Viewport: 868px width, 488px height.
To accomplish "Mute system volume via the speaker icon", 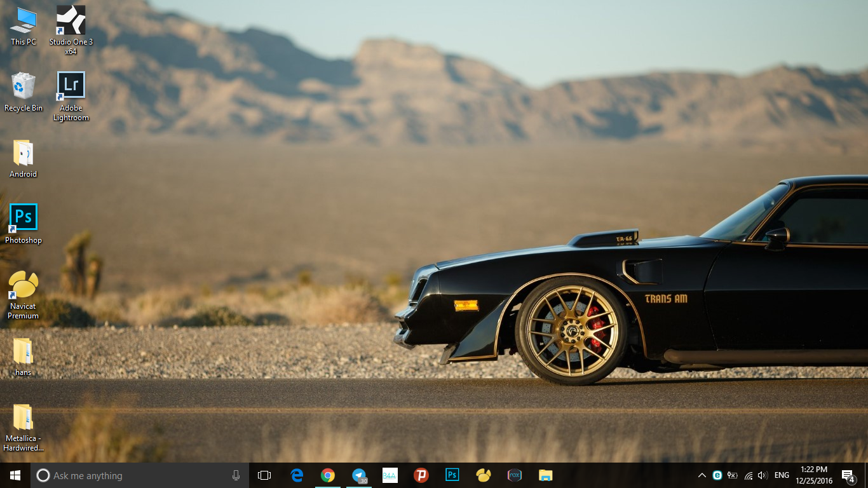I will pyautogui.click(x=762, y=475).
